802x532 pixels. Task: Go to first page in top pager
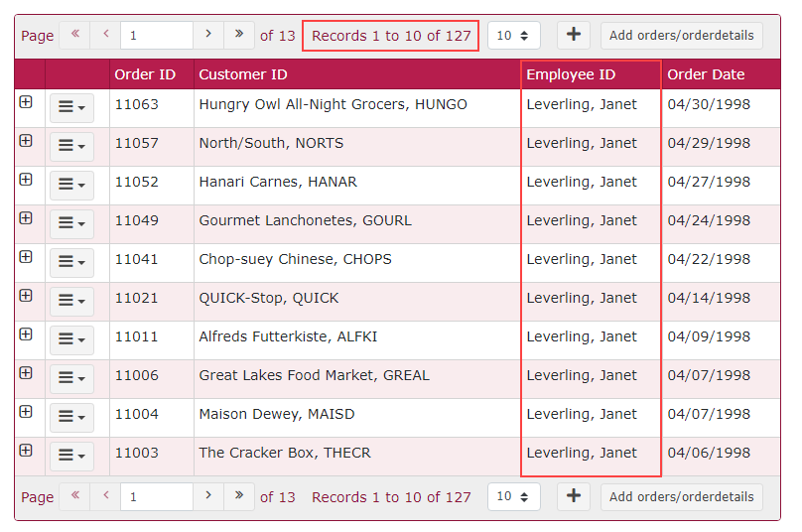[74, 35]
